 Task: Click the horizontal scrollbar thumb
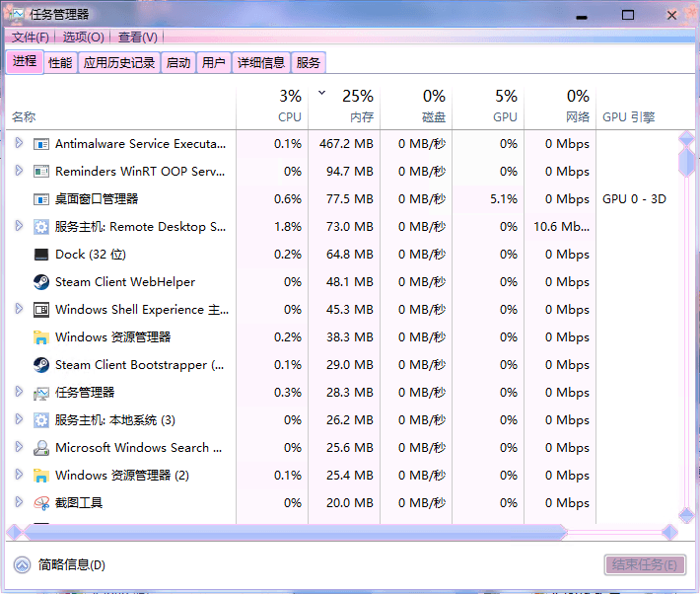(295, 532)
